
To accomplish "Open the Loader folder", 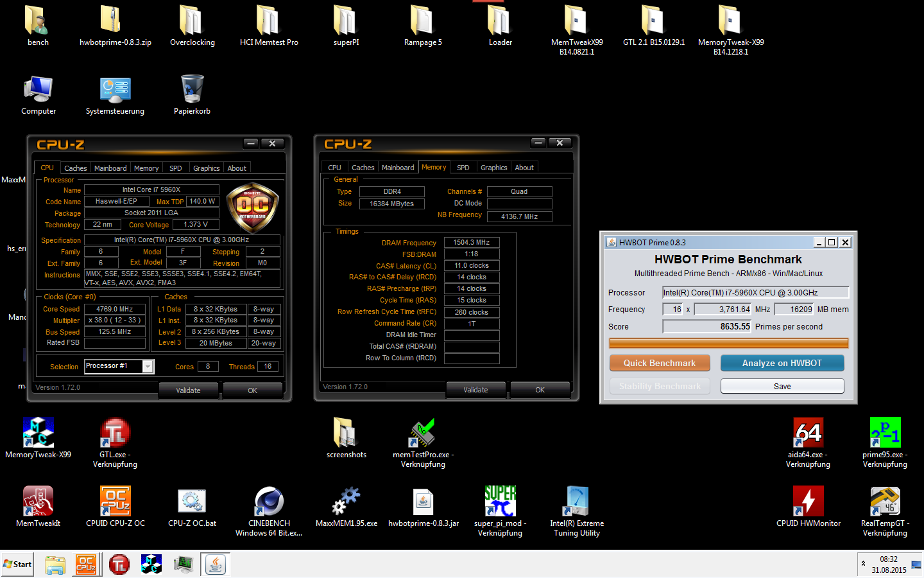I will pyautogui.click(x=500, y=26).
